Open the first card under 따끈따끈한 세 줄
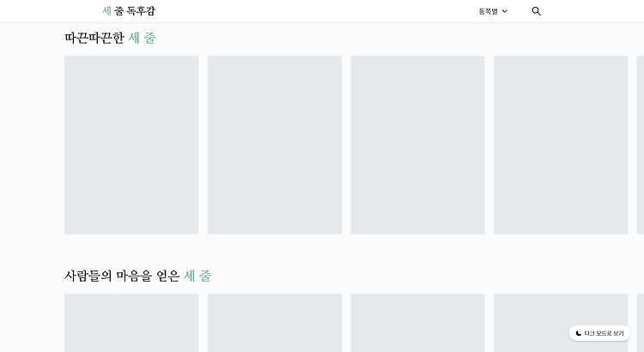The image size is (644, 352). point(131,145)
